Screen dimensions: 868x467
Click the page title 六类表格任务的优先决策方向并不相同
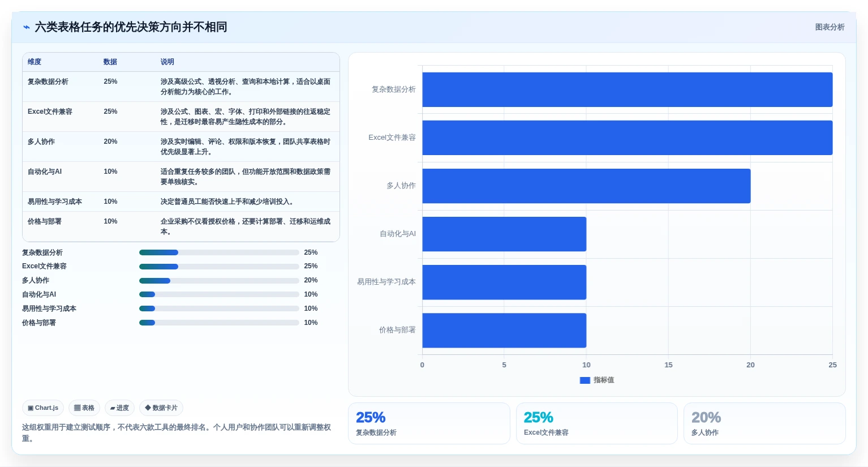131,27
